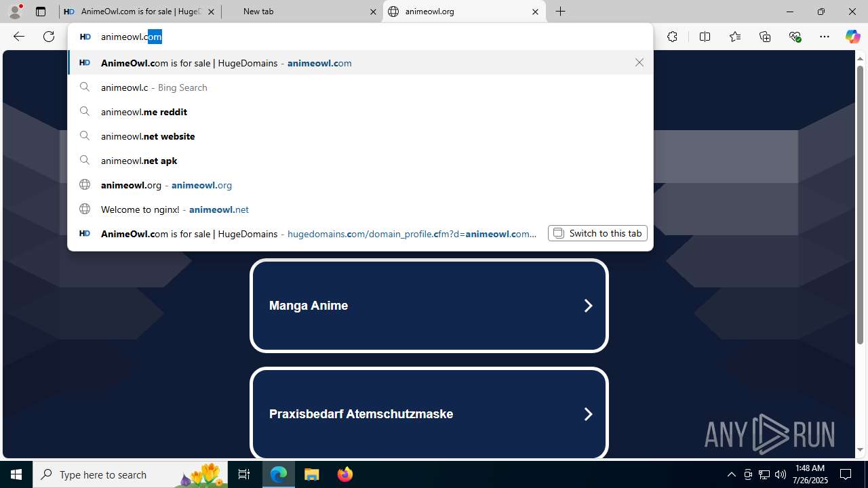Screen dimensions: 868x488
Task: Close the New tab tab
Action: point(373,12)
